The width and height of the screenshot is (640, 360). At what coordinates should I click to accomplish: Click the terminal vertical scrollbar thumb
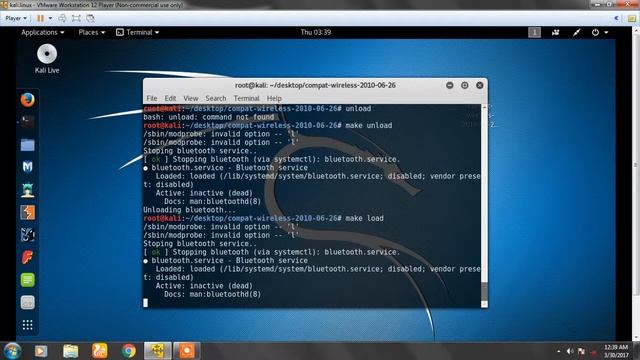(484, 291)
